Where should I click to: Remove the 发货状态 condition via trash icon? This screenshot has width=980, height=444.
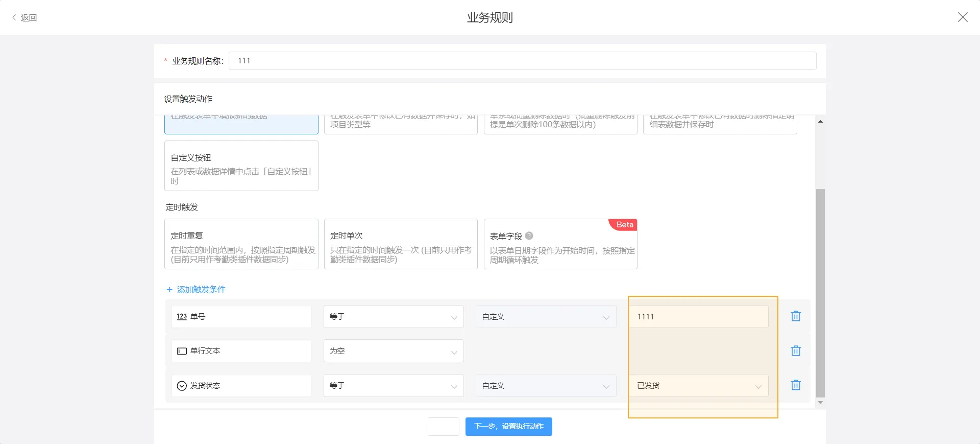pyautogui.click(x=795, y=385)
